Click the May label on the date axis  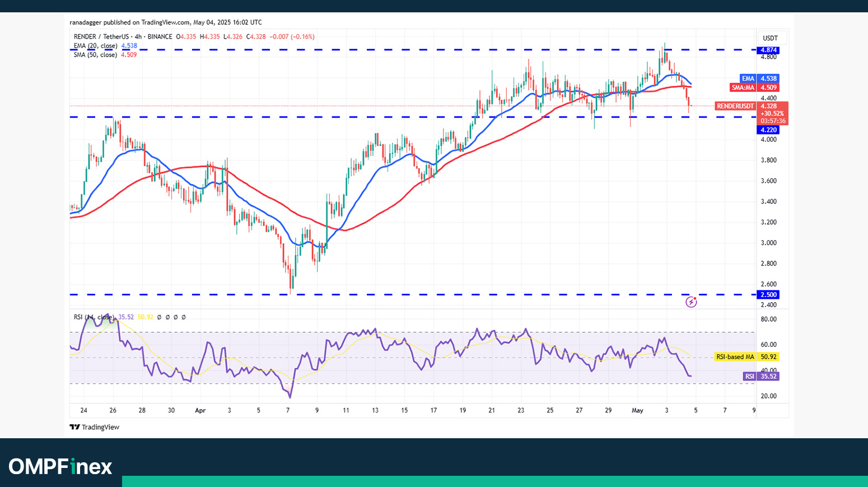[x=637, y=410]
